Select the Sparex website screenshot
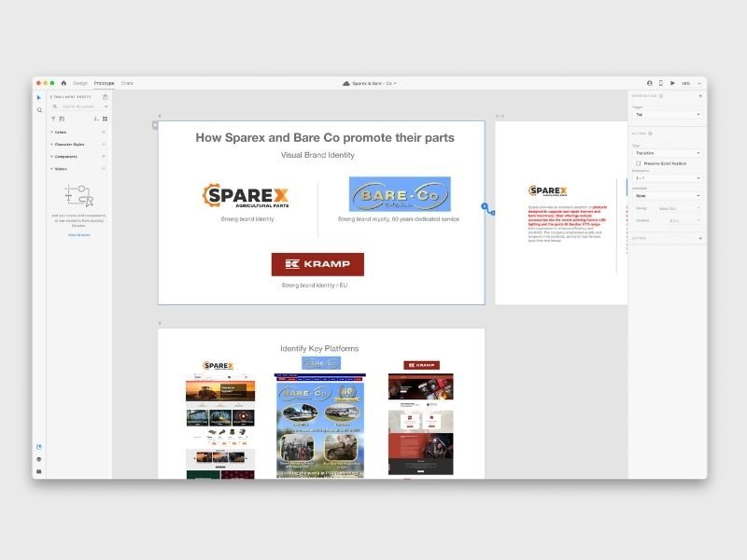The image size is (747, 560). (x=220, y=426)
